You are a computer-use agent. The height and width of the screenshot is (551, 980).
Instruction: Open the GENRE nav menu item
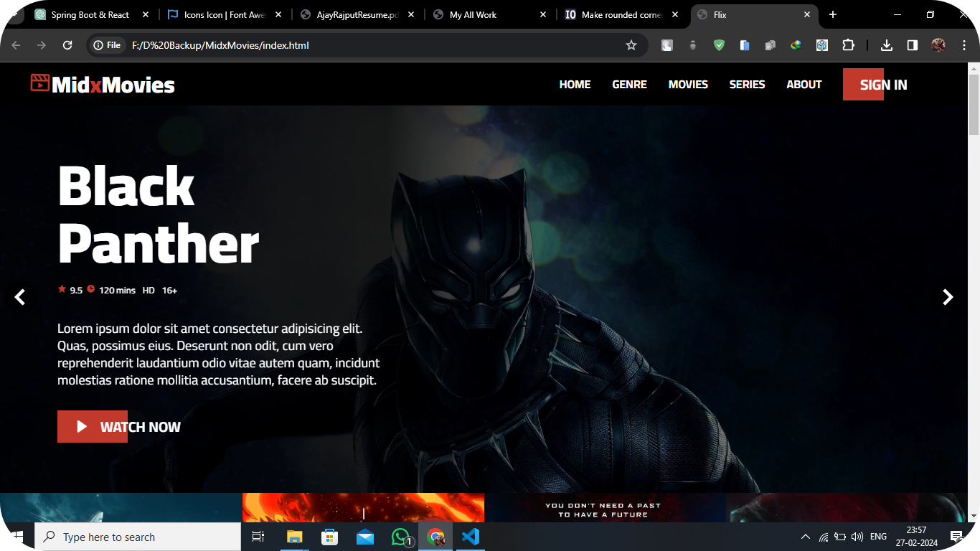(629, 85)
